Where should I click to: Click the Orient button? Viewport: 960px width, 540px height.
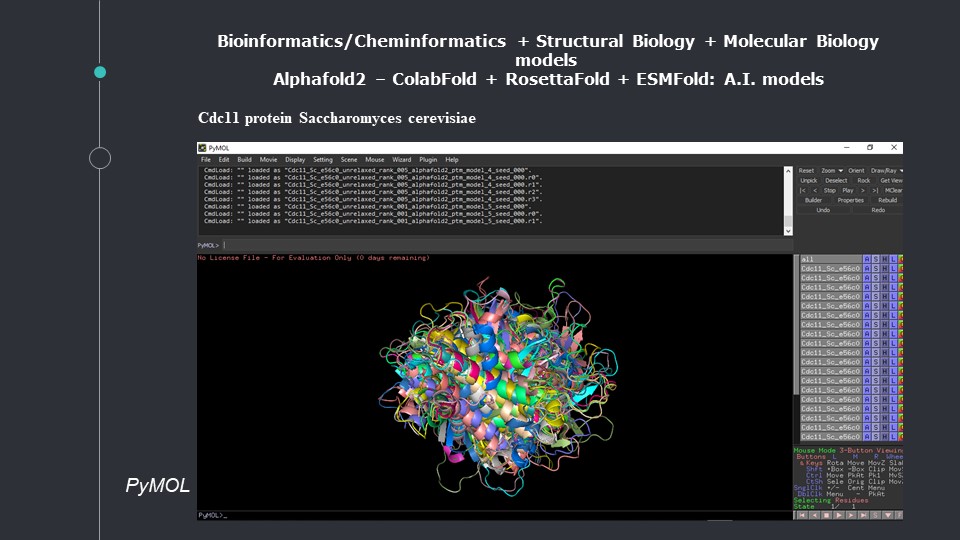pyautogui.click(x=857, y=171)
